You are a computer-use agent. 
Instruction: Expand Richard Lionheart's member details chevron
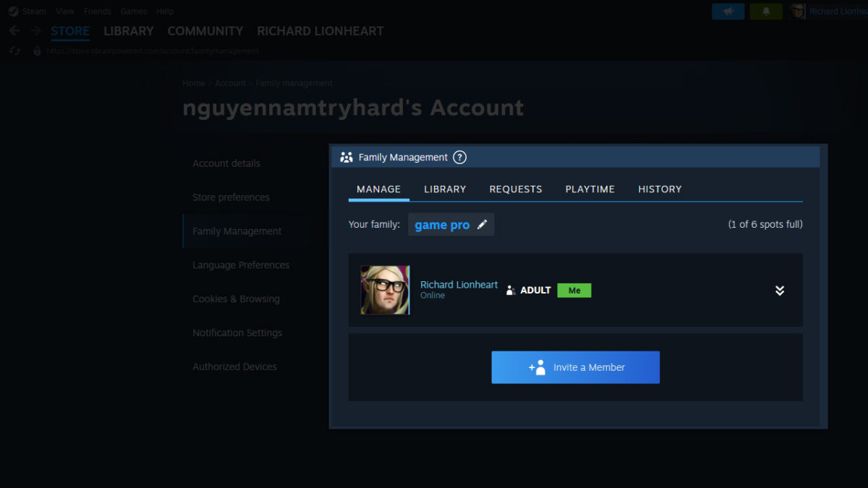tap(780, 291)
